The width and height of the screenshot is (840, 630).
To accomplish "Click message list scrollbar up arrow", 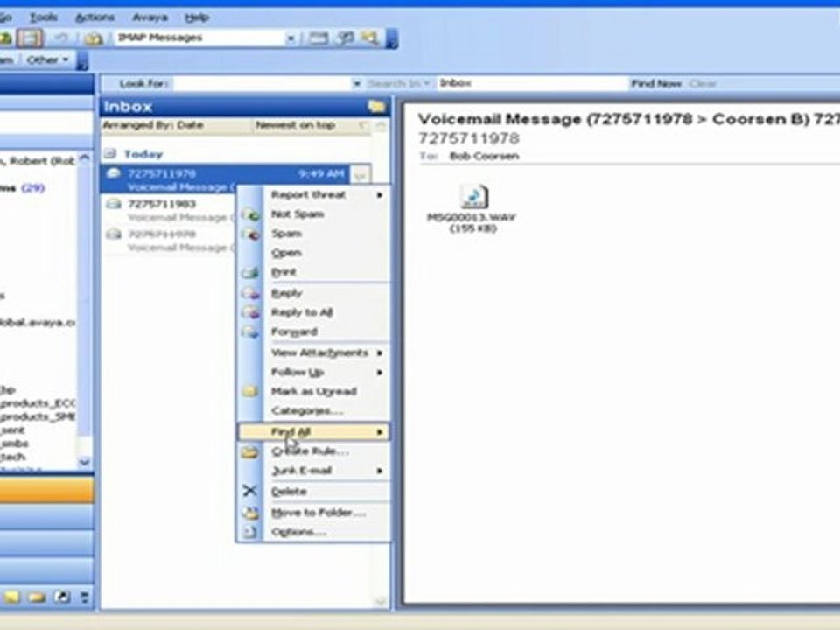I will [x=381, y=126].
